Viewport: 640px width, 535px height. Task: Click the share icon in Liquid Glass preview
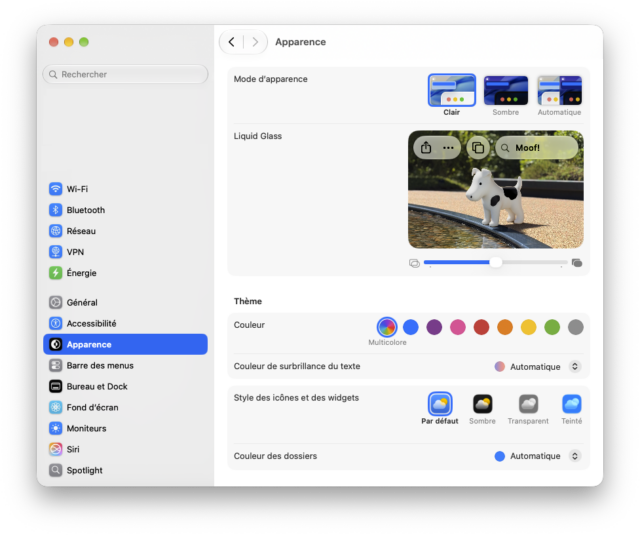[x=426, y=147]
